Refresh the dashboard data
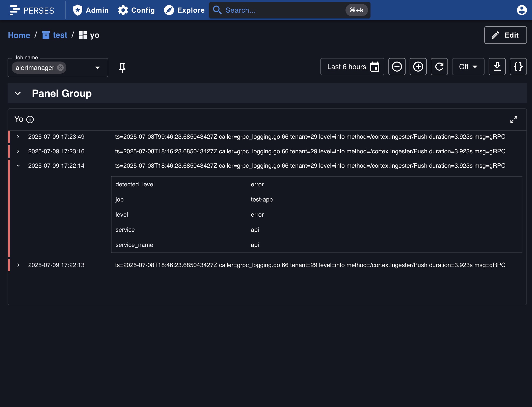The image size is (532, 407). [x=439, y=67]
